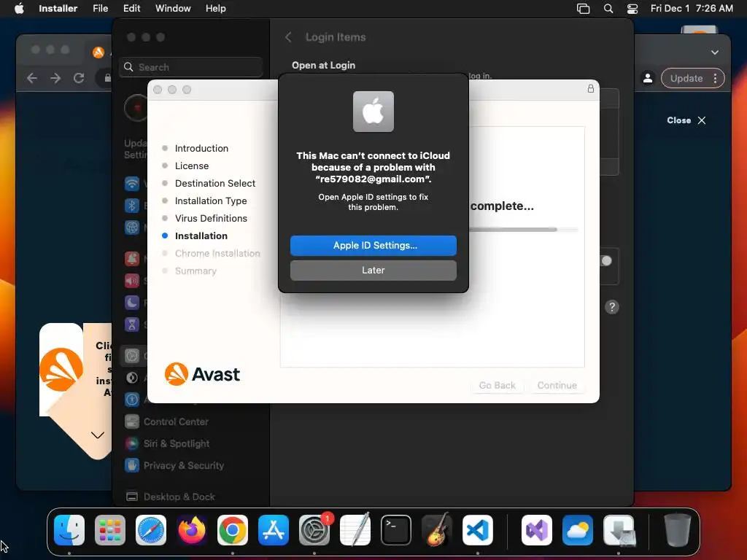Launch Firefox from the Dock

(x=192, y=530)
